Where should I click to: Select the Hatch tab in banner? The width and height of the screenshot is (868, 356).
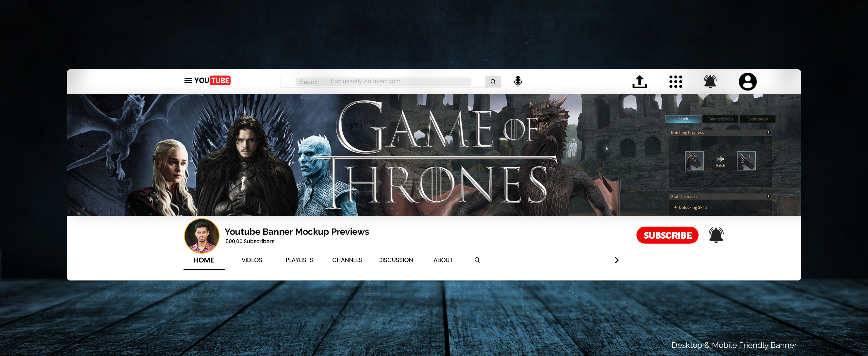click(x=683, y=119)
